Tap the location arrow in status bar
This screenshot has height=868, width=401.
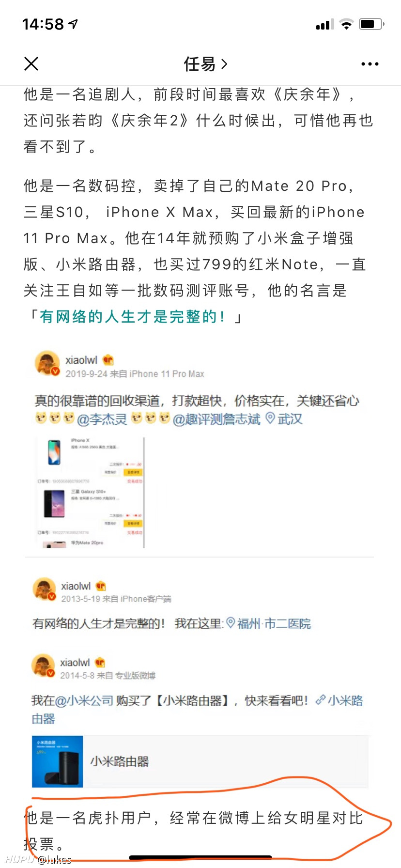[73, 24]
